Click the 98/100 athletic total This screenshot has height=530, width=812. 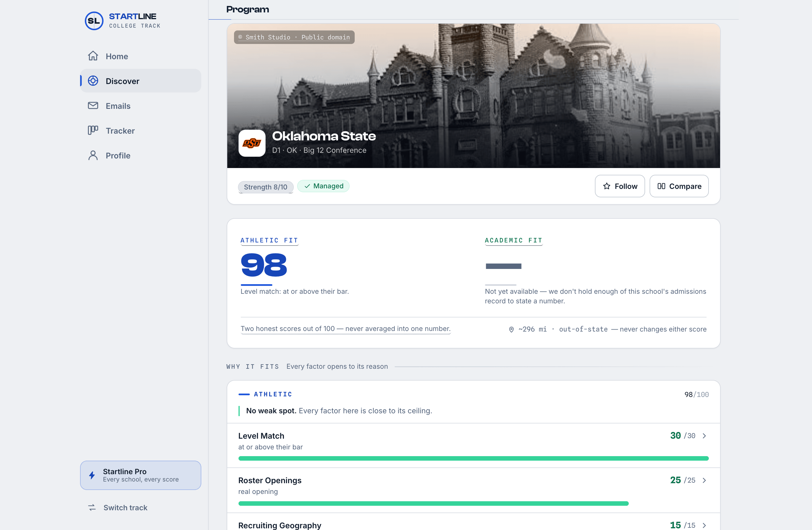(x=696, y=395)
